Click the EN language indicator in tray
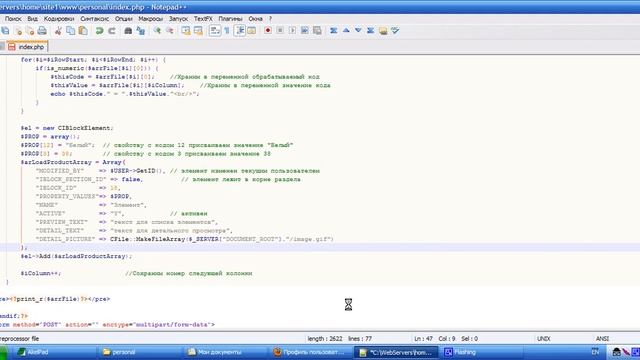This screenshot has height=360, width=640. coord(595,352)
